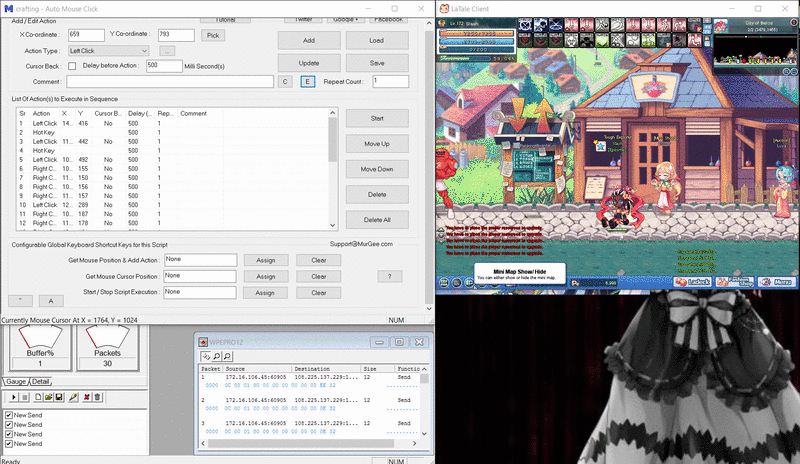Click the Source column header in WPEPRO12
The width and height of the screenshot is (800, 464).
[x=258, y=369]
